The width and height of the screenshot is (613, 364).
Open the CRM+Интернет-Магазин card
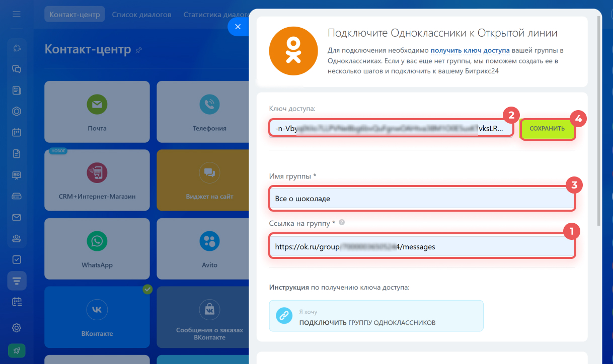point(97,180)
